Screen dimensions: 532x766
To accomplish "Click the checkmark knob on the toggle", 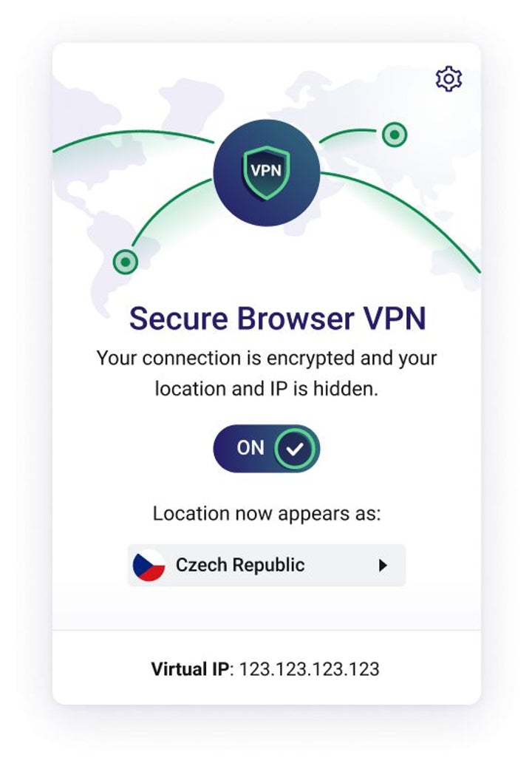I will click(x=295, y=449).
